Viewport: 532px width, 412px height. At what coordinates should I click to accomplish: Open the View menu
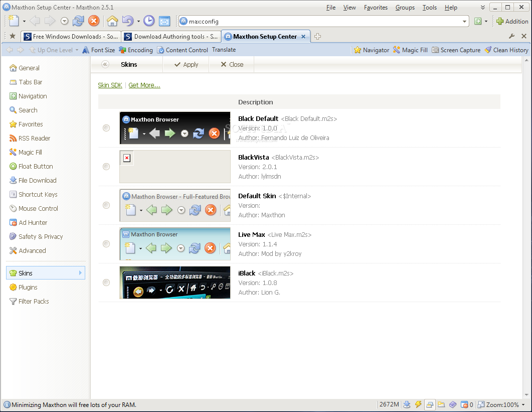click(x=349, y=8)
